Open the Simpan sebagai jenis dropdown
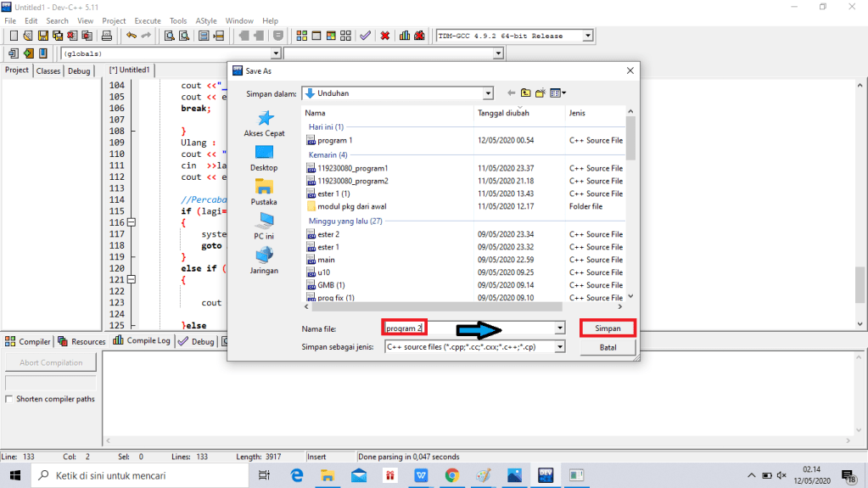This screenshot has width=868, height=488. pyautogui.click(x=559, y=346)
